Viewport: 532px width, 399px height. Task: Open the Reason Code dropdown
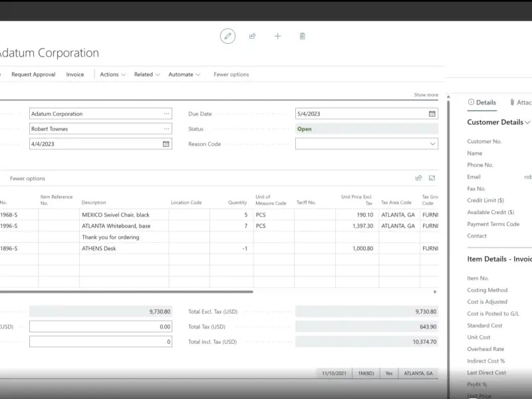(432, 144)
